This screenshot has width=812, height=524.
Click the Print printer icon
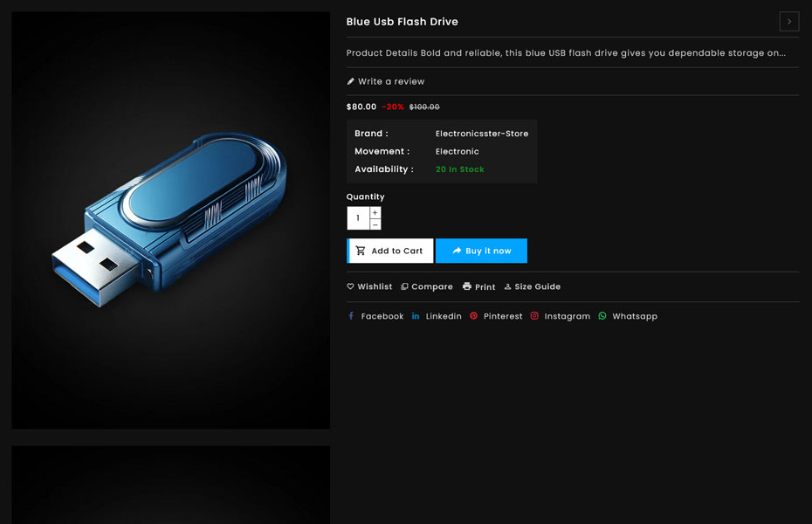click(467, 286)
